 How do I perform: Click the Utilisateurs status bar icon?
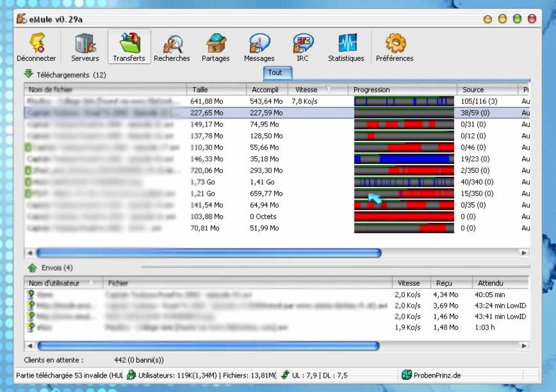131,375
